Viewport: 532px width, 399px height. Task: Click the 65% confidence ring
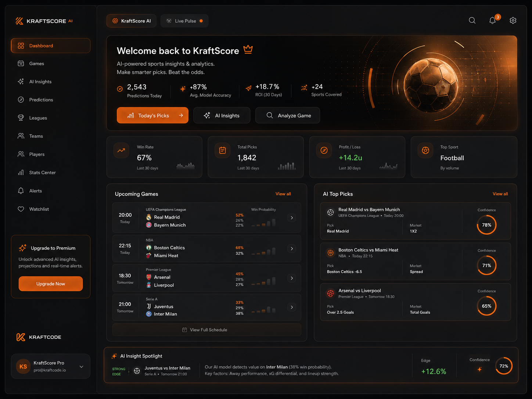tap(486, 306)
